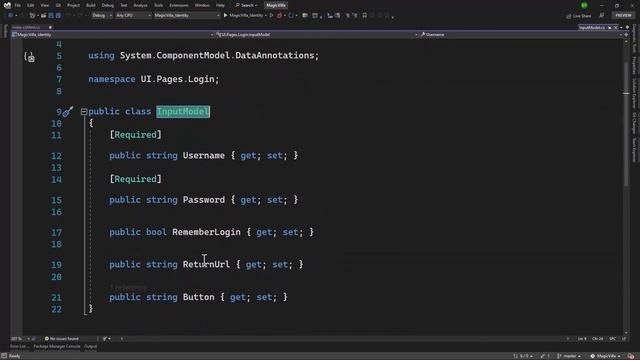The width and height of the screenshot is (640, 360).
Task: Open the promote preview tab icon on InputModel.cs
Action: pyautogui.click(x=610, y=28)
